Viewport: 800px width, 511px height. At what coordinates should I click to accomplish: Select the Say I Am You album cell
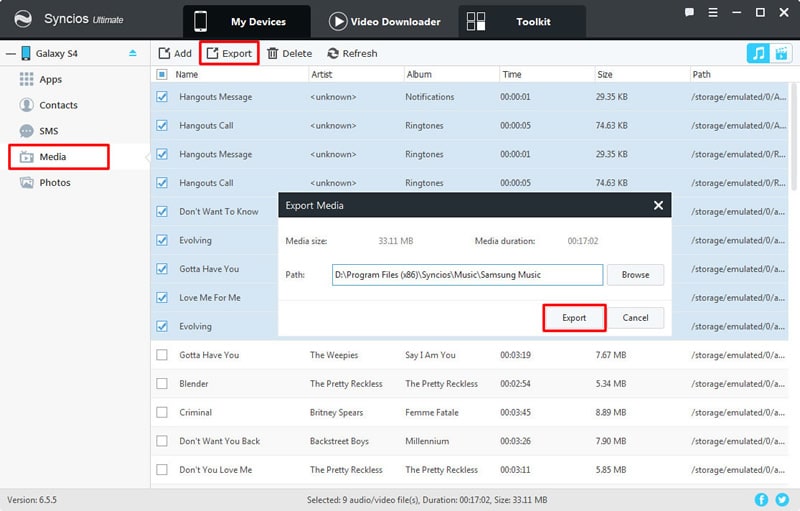[430, 355]
